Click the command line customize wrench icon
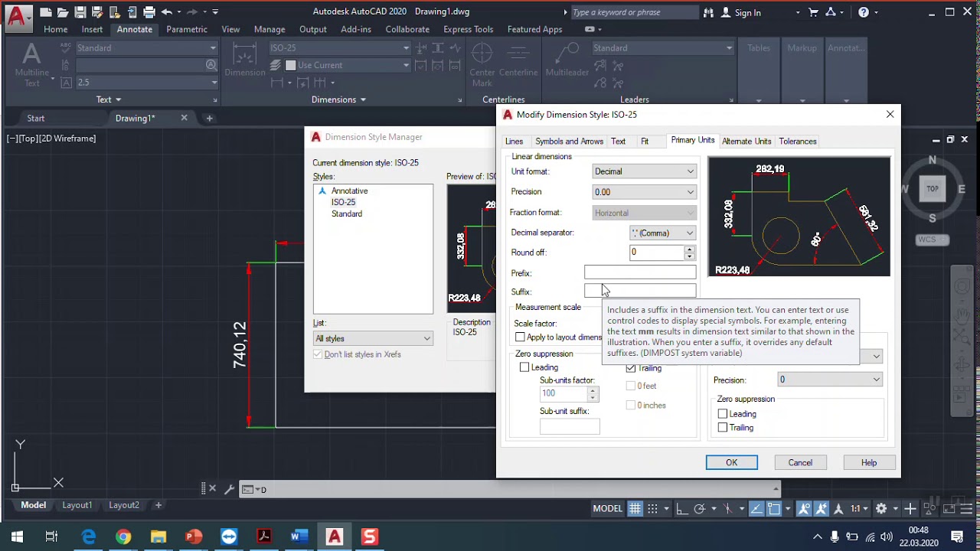Viewport: 980px width, 551px height. point(228,489)
